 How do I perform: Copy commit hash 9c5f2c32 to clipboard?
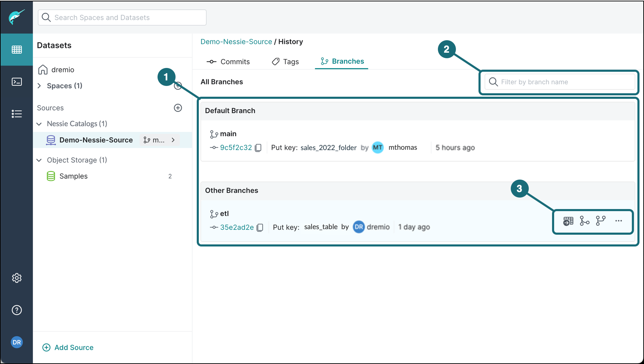click(258, 148)
